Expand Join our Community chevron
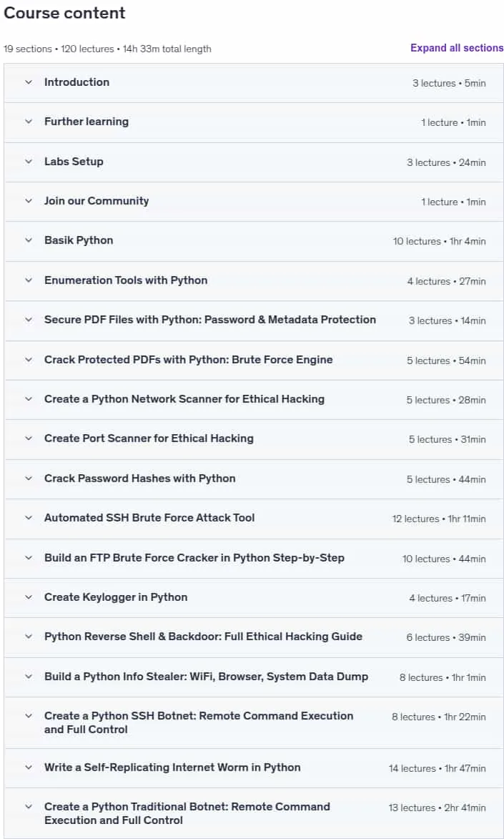Viewport: 504px width, 839px height. pyautogui.click(x=29, y=201)
